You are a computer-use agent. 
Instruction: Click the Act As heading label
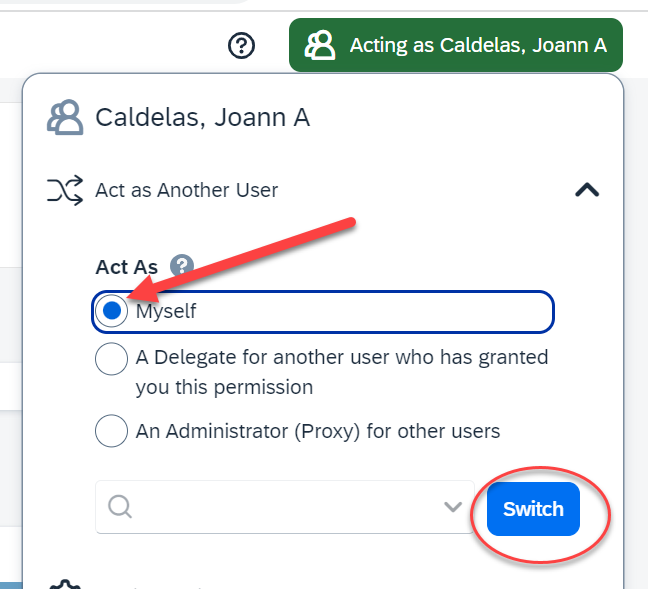126,267
